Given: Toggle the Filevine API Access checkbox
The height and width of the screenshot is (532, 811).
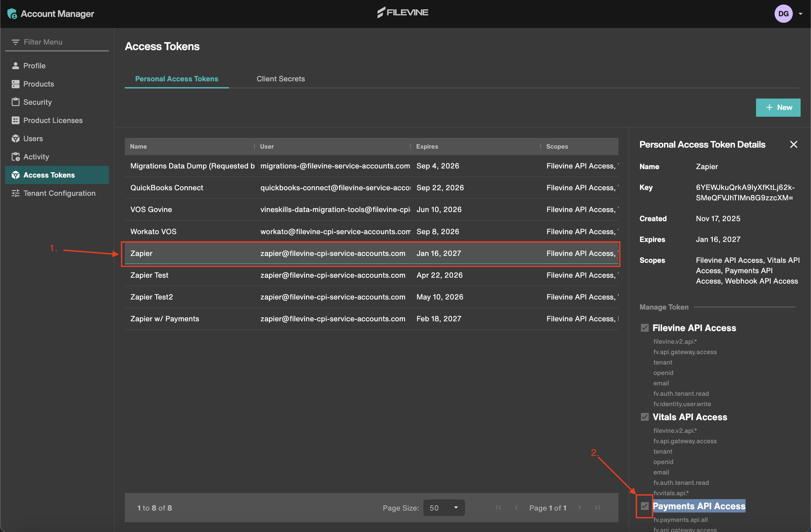Looking at the screenshot, I should pos(645,328).
